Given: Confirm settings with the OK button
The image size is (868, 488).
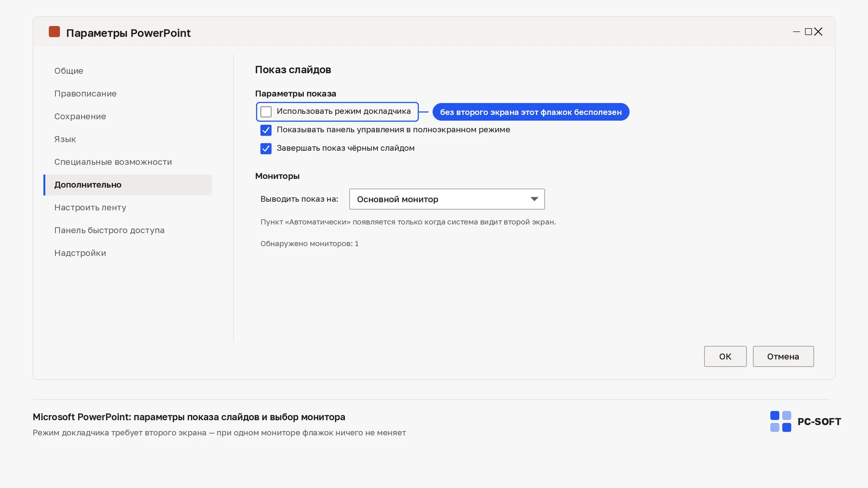Looking at the screenshot, I should coord(725,356).
